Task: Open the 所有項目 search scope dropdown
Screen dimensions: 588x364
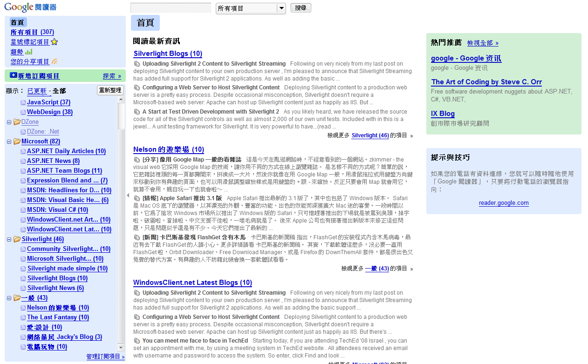Action: [251, 8]
